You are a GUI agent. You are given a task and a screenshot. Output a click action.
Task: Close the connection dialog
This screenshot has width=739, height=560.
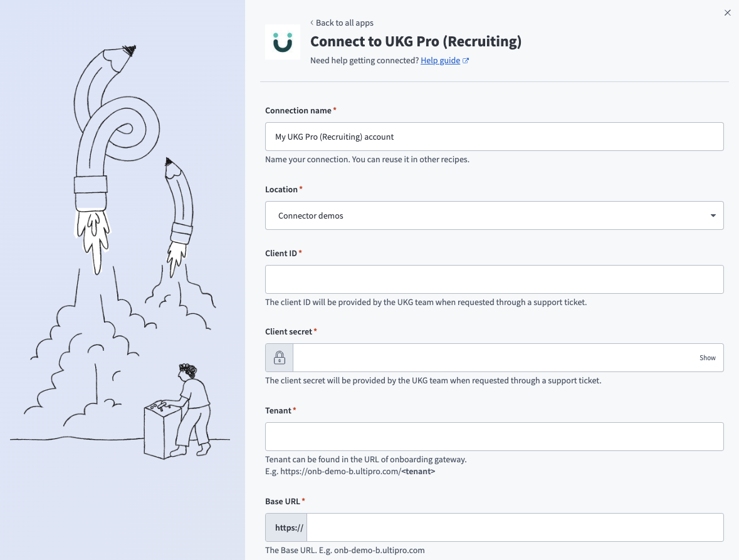[727, 13]
